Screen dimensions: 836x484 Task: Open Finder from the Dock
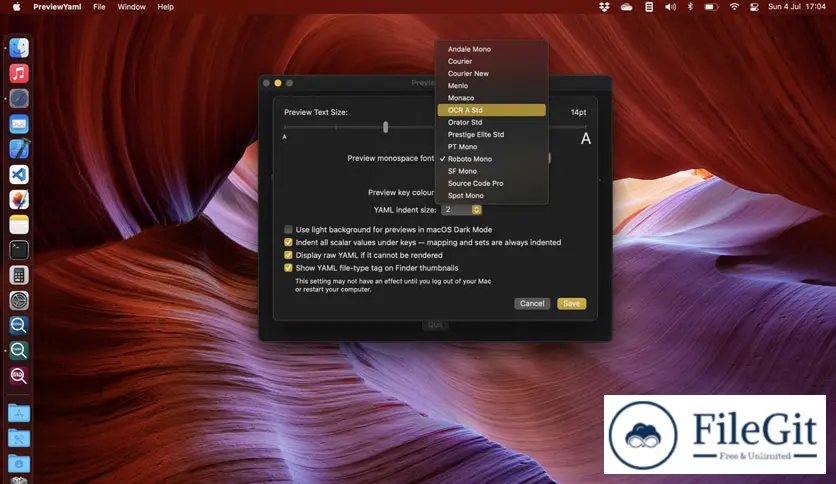pyautogui.click(x=19, y=48)
